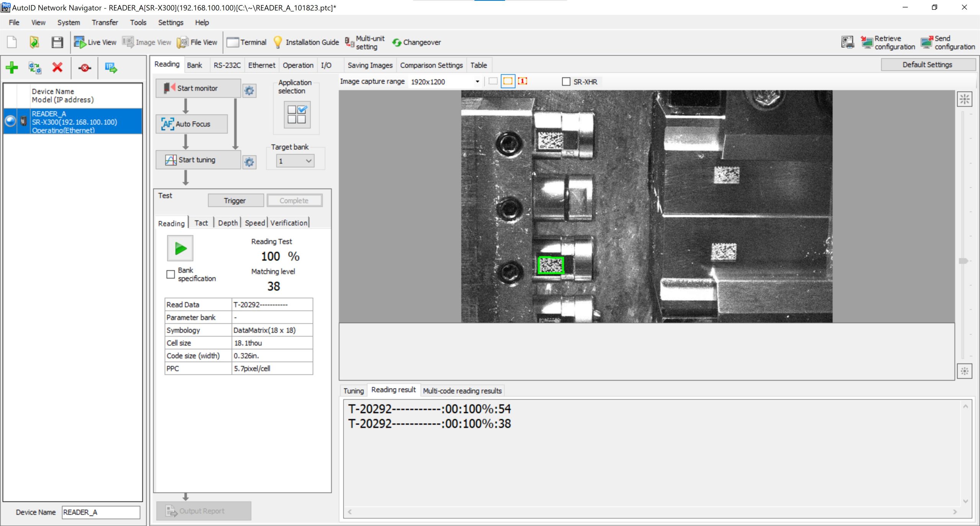Image resolution: width=980 pixels, height=526 pixels.
Task: Click the Application selection grid icon
Action: tap(297, 115)
